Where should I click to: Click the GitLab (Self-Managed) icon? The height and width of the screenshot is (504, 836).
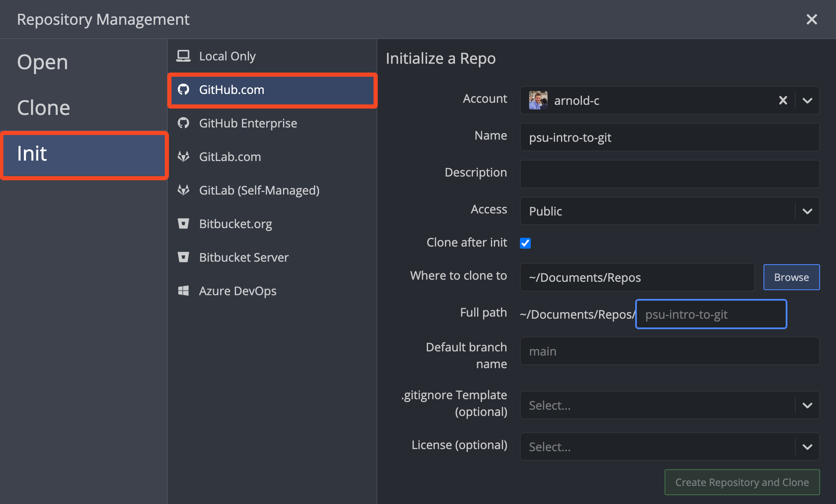(183, 190)
